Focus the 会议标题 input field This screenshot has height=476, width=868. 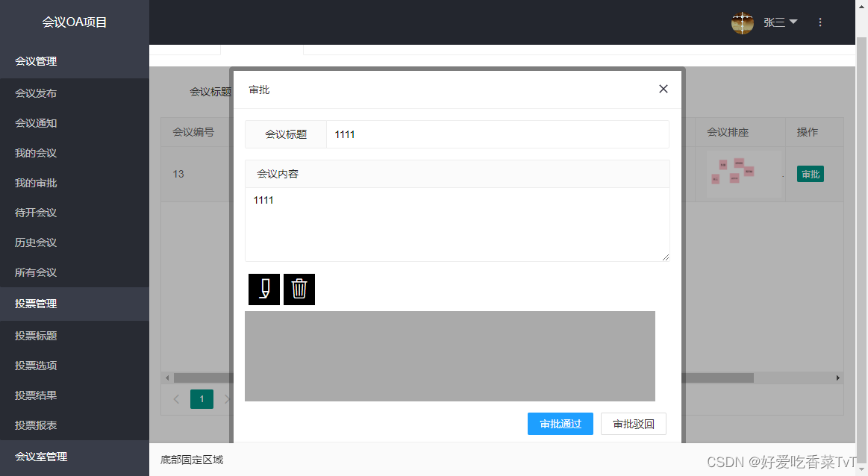498,134
